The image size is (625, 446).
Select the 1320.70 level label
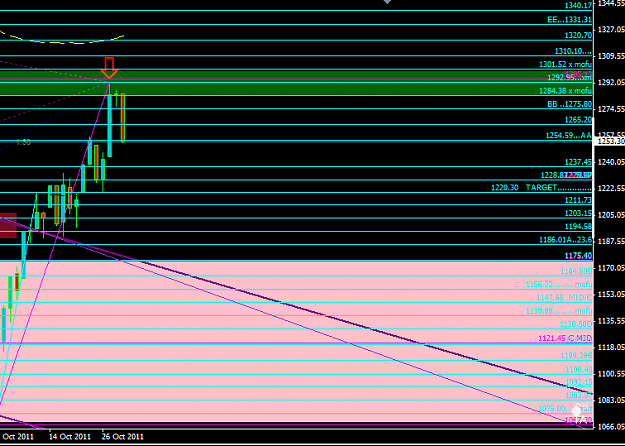click(x=578, y=35)
